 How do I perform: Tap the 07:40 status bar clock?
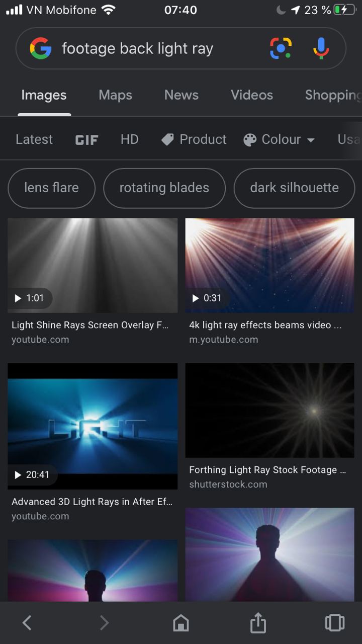click(x=180, y=10)
